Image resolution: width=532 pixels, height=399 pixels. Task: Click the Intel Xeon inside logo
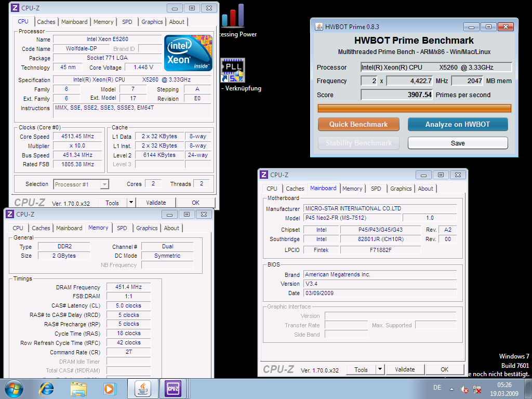tap(188, 53)
